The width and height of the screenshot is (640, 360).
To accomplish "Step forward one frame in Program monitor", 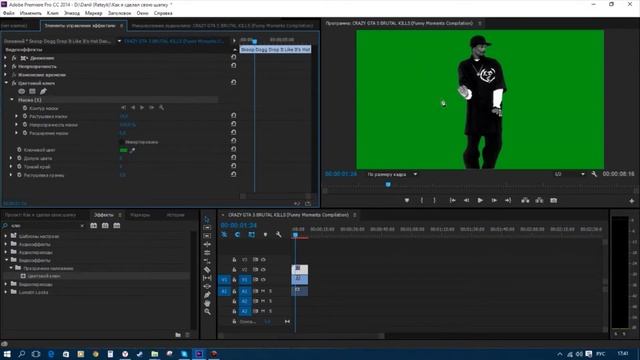I will click(x=494, y=200).
